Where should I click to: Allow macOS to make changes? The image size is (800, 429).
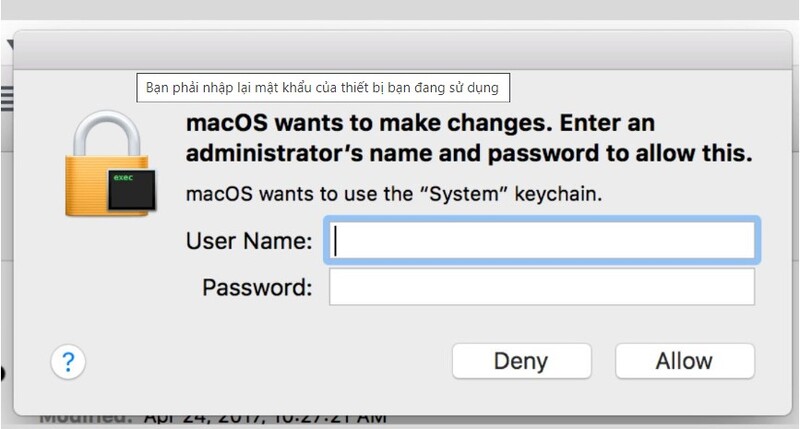coord(685,361)
